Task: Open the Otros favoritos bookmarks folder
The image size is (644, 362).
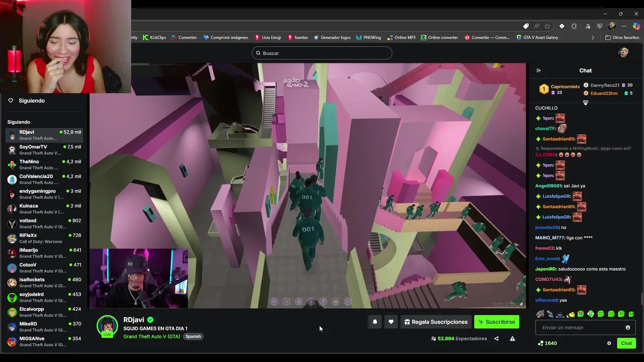Action: (622, 37)
